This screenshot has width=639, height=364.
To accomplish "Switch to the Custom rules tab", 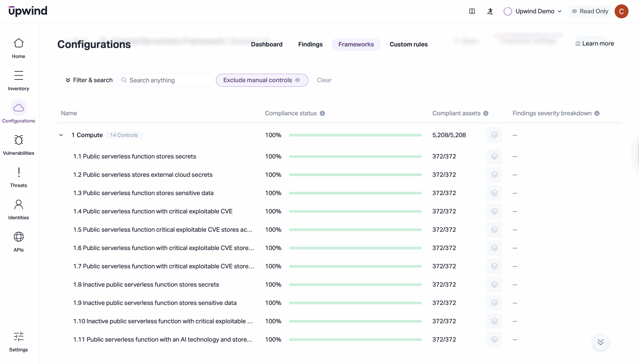I will 408,44.
